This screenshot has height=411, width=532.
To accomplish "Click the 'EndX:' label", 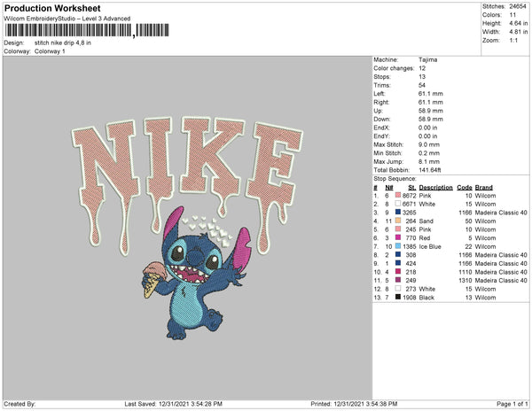I will 381,128.
